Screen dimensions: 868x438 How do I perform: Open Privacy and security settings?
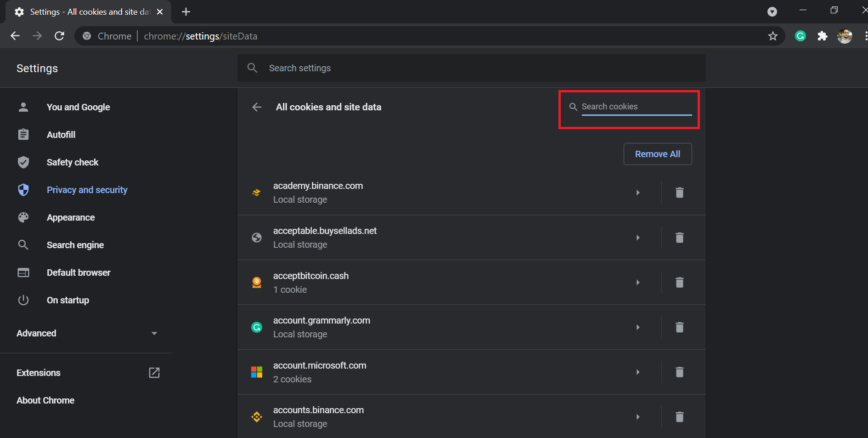[x=87, y=190]
